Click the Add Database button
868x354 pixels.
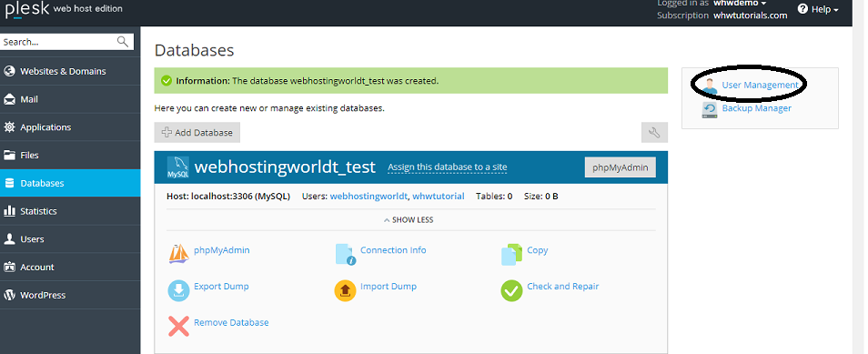tap(197, 132)
